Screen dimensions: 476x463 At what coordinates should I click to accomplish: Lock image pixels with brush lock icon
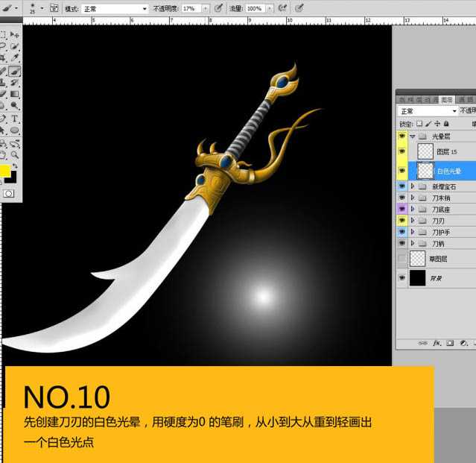point(428,124)
